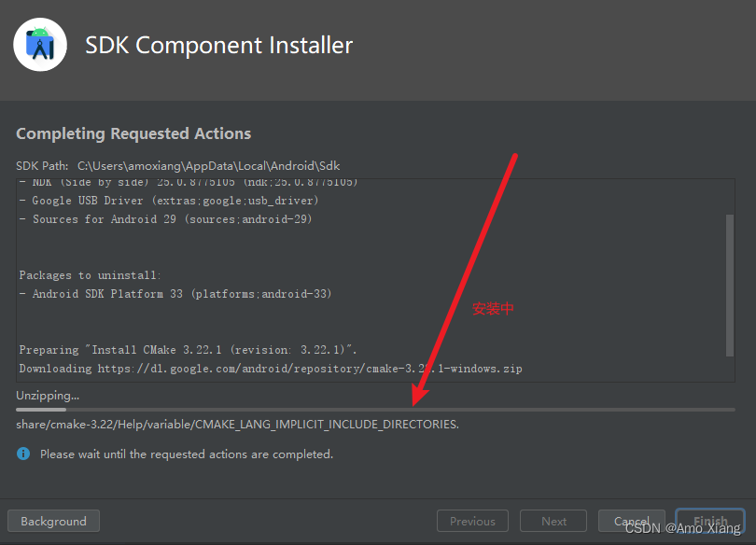
Task: Click the 'Packages to uninstall' log line
Action: (90, 275)
